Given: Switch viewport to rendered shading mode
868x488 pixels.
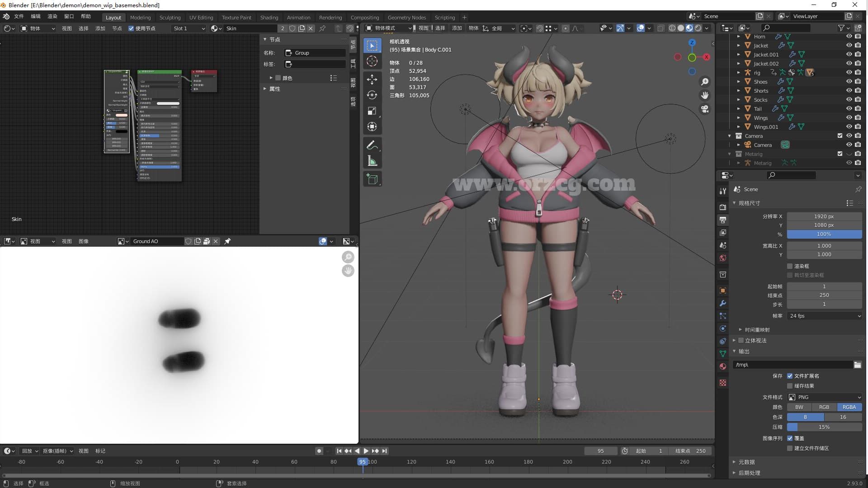Looking at the screenshot, I should tap(698, 28).
